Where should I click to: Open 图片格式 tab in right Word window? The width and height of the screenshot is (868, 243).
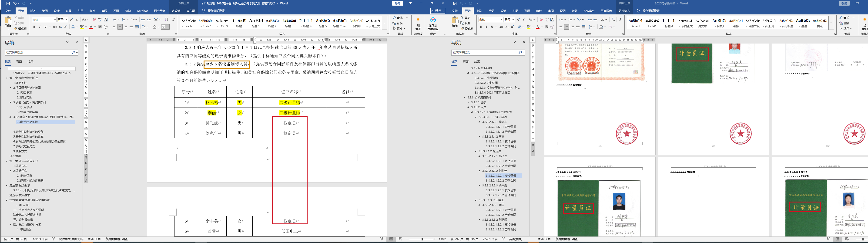[624, 11]
